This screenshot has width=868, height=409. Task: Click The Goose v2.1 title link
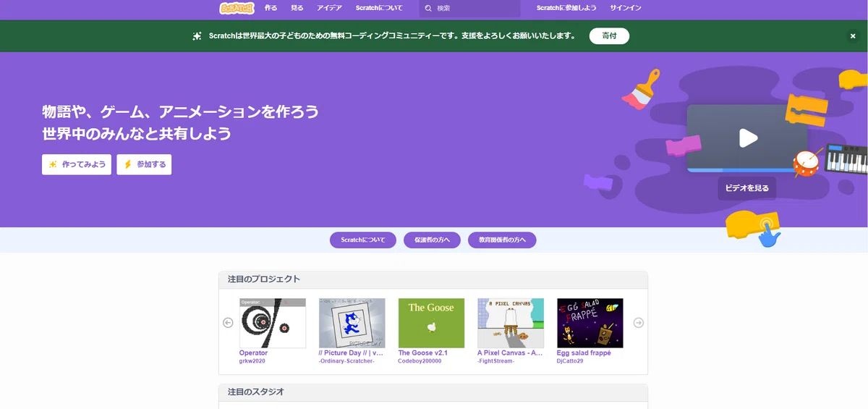coord(423,353)
